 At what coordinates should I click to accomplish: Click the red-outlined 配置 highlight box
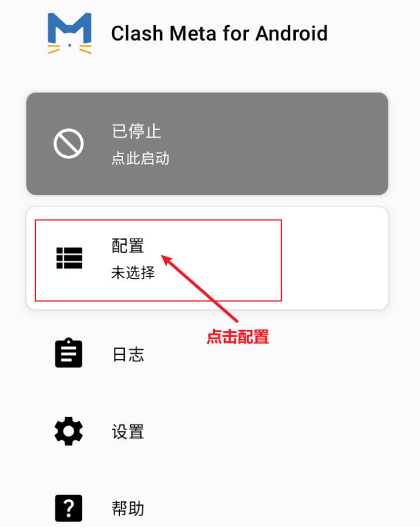[x=158, y=260]
